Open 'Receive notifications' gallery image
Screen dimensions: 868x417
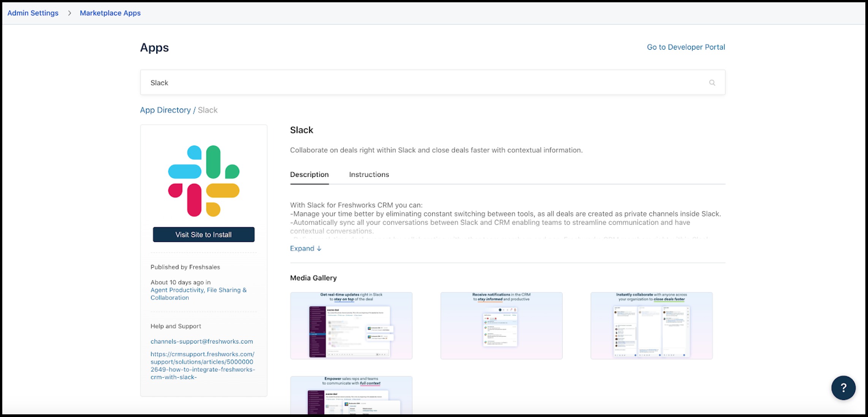coord(501,326)
